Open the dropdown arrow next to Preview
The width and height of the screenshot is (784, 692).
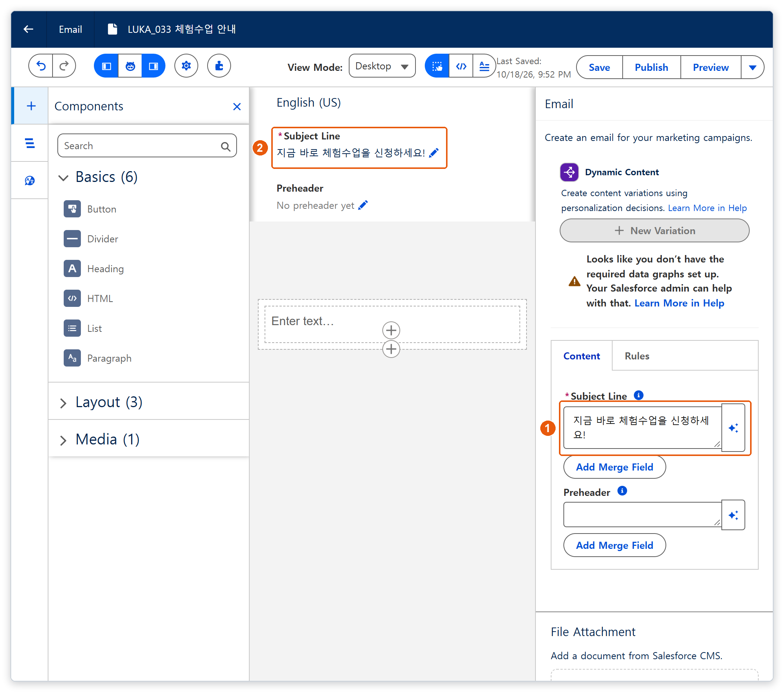tap(753, 67)
